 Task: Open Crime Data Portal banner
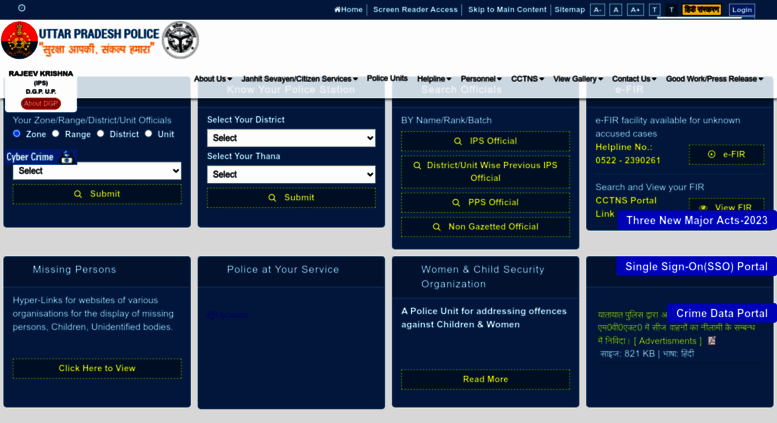(722, 314)
